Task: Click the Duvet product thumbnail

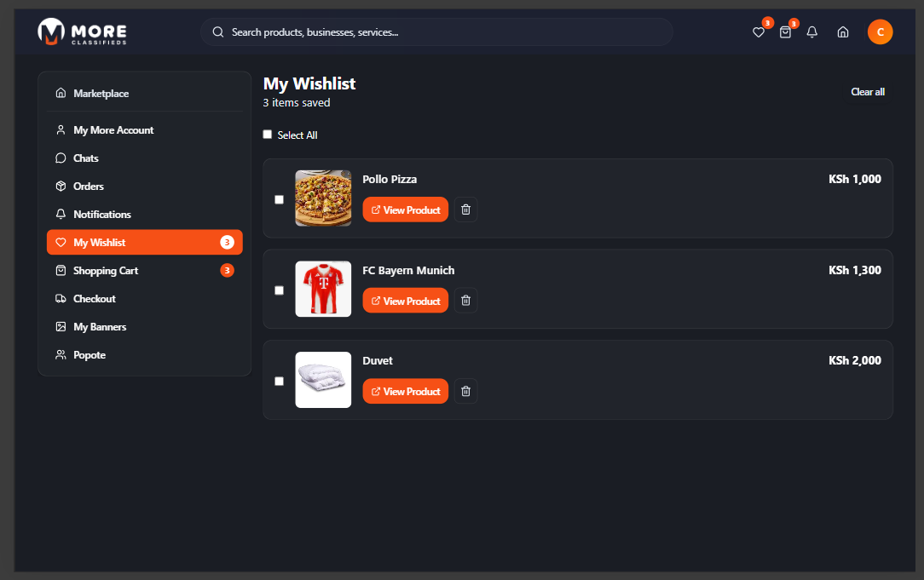Action: [x=323, y=380]
